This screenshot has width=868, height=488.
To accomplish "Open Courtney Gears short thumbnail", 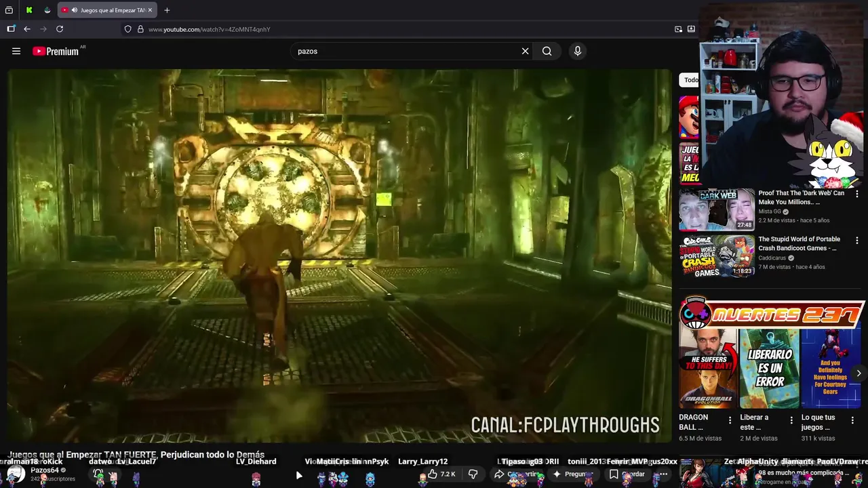I will (x=831, y=369).
